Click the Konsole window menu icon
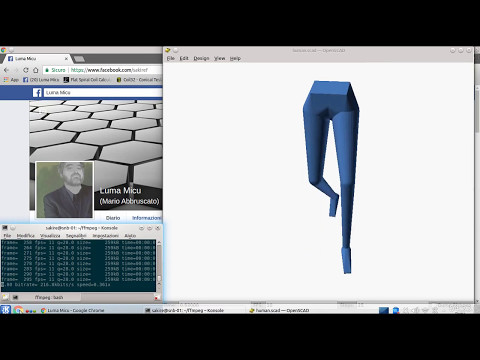This screenshot has width=480, height=360. pyautogui.click(x=5, y=228)
